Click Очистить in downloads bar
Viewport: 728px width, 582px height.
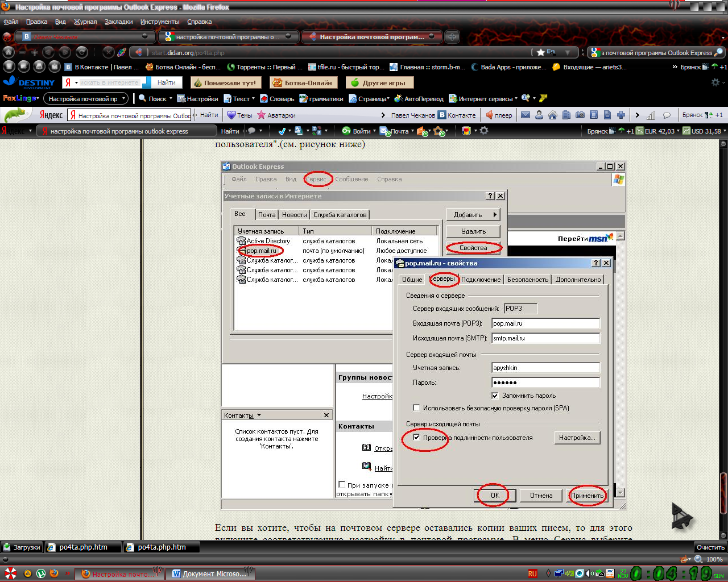[710, 547]
